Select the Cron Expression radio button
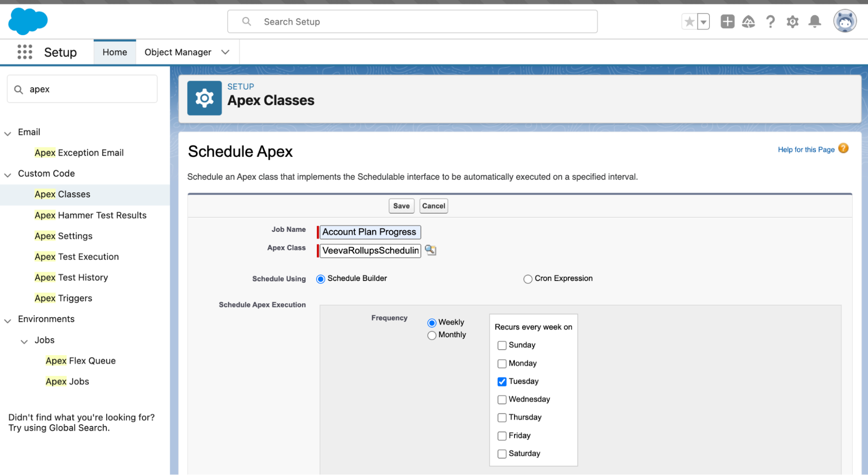The image size is (868, 475). click(528, 279)
